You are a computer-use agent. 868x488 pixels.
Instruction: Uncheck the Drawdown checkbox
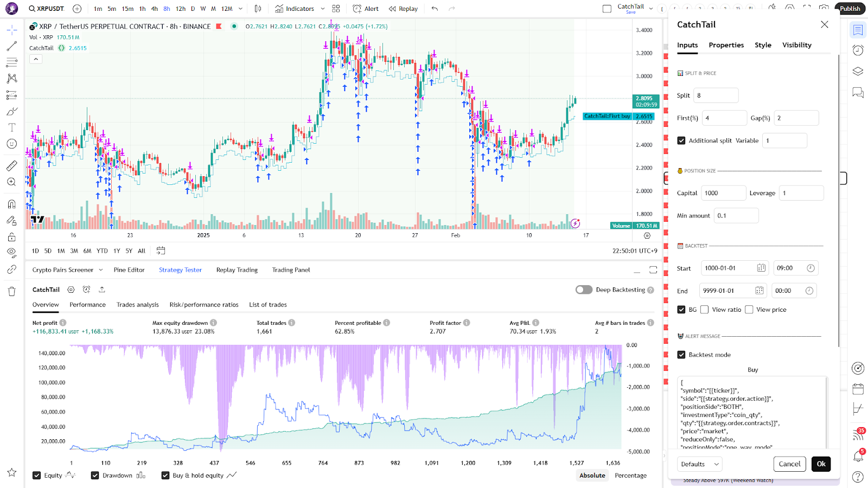[95, 476]
